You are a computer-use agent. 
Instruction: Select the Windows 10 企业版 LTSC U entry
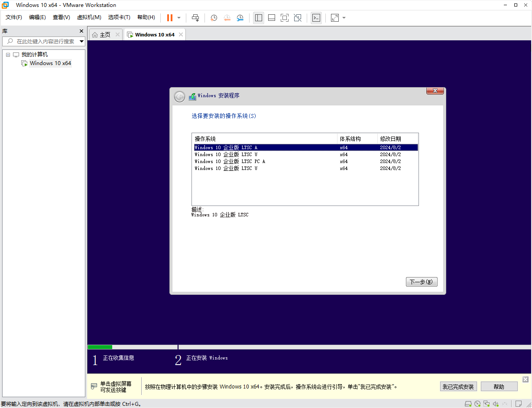pyautogui.click(x=225, y=154)
